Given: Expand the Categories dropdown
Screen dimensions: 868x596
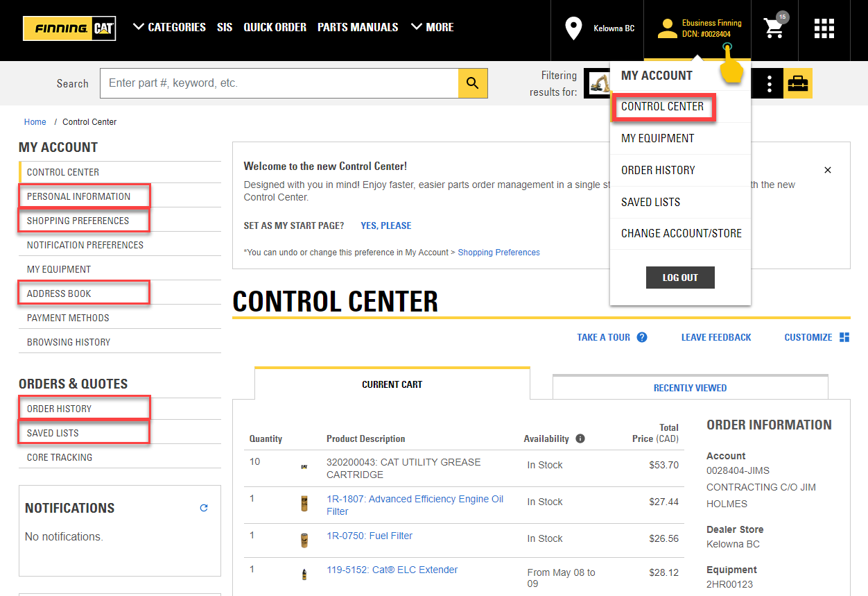Looking at the screenshot, I should 169,27.
